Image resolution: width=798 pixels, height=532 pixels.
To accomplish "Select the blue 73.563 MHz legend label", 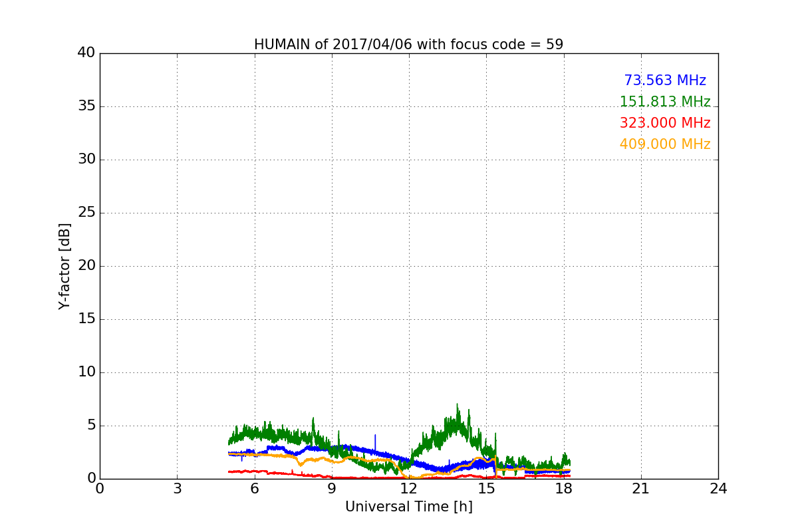I will [665, 80].
